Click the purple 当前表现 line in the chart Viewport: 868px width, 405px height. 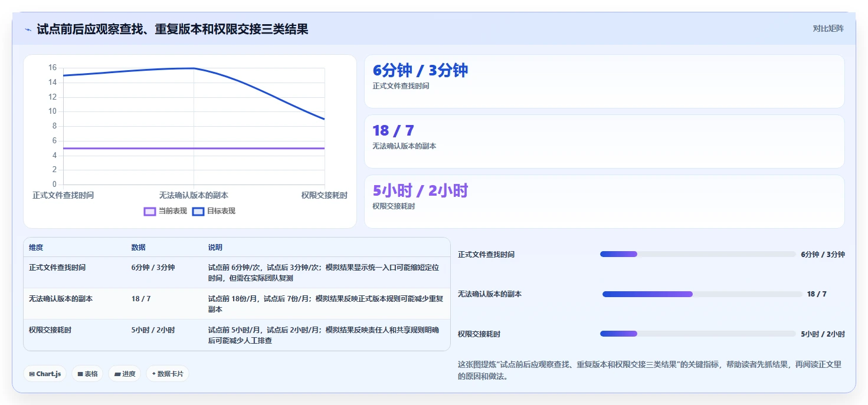pyautogui.click(x=194, y=148)
